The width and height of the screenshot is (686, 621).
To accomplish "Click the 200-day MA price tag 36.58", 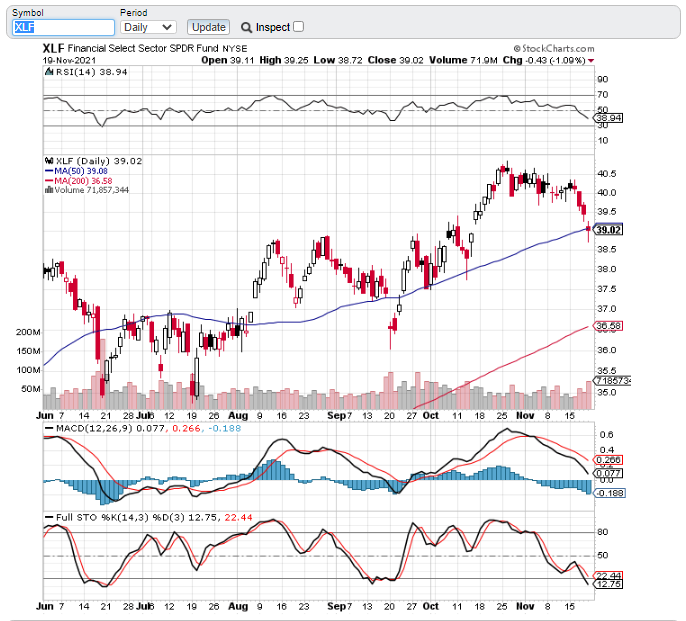I will click(x=608, y=326).
